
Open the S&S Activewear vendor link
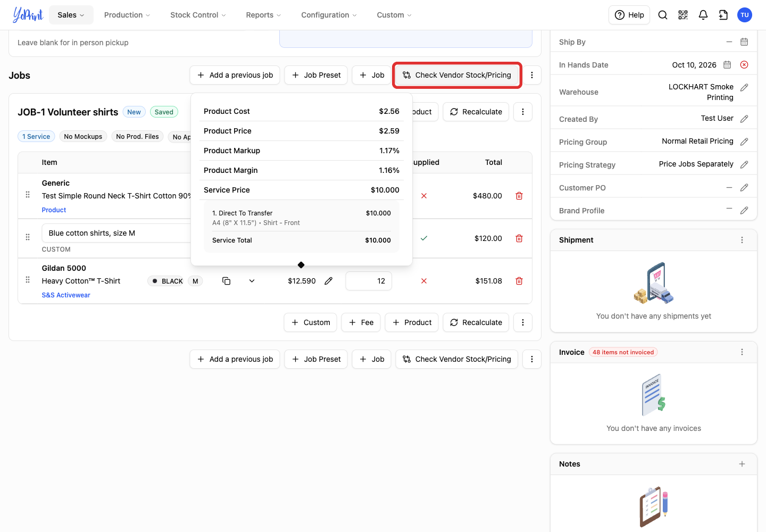pos(66,295)
